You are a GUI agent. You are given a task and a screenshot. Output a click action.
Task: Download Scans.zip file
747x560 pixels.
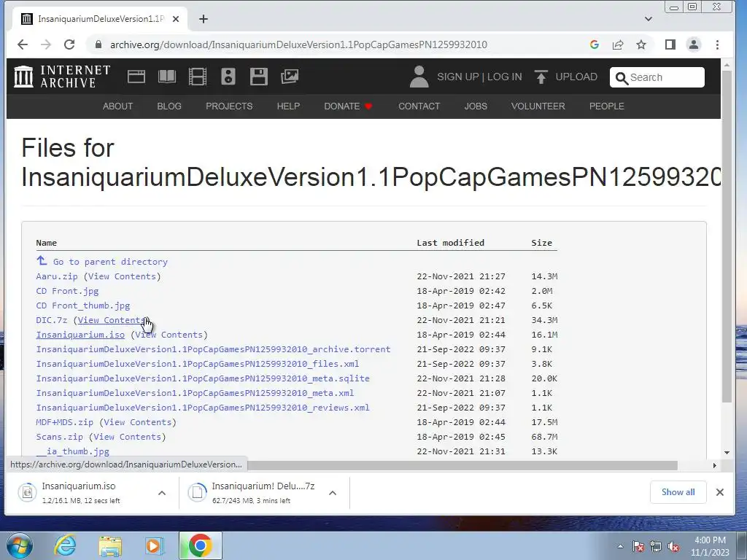point(59,437)
